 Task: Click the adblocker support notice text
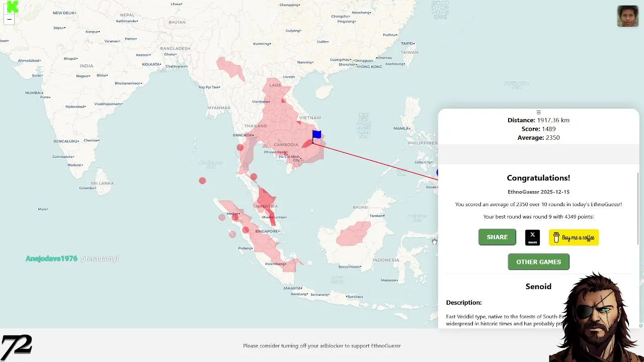(x=322, y=346)
